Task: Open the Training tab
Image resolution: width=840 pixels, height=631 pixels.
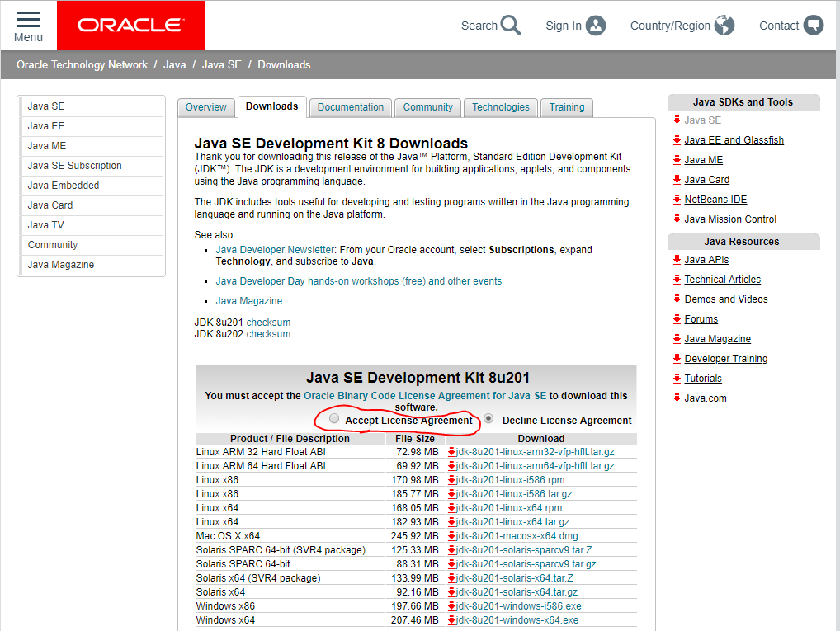Action: point(567,107)
